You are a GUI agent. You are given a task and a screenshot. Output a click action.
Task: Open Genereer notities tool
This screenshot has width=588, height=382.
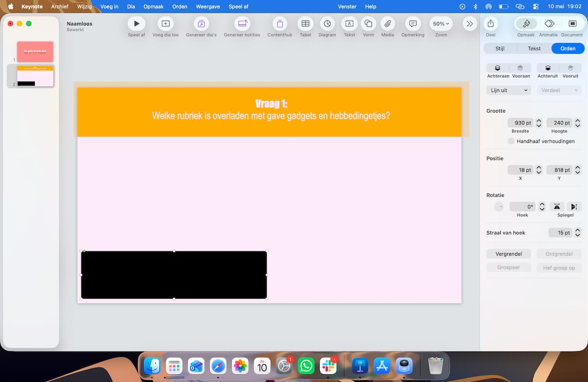pos(242,24)
